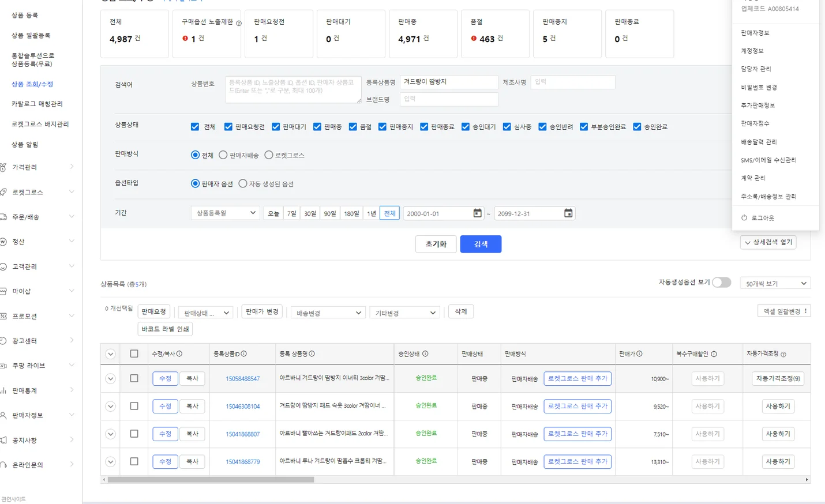Select the 판매자배송 radio button
This screenshot has width=825, height=504.
click(223, 155)
